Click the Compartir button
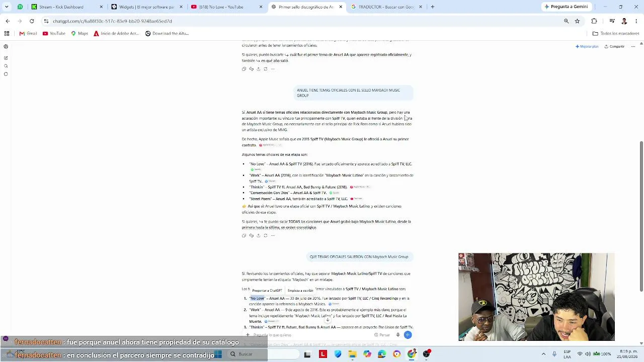Image resolution: width=644 pixels, height=362 pixels. (x=614, y=46)
